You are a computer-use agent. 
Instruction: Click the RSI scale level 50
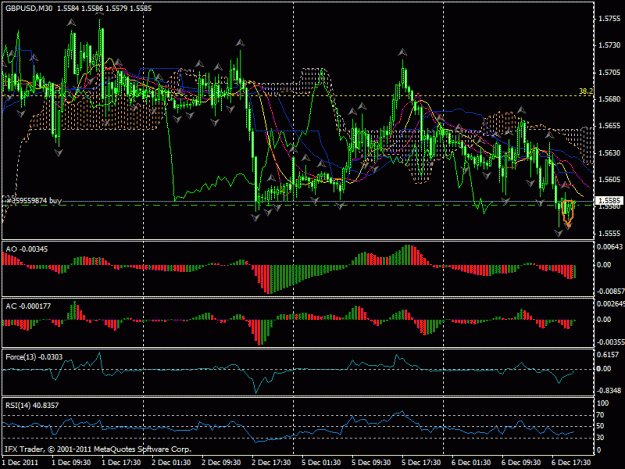pyautogui.click(x=600, y=426)
